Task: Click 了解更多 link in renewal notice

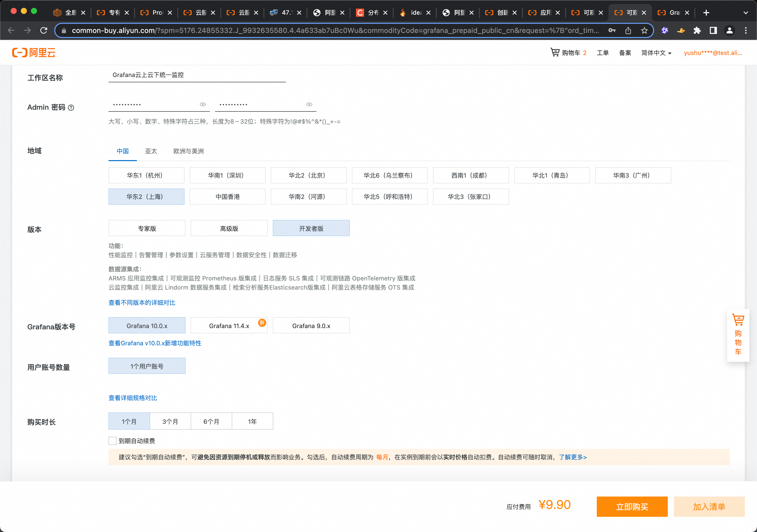Action: click(x=573, y=457)
